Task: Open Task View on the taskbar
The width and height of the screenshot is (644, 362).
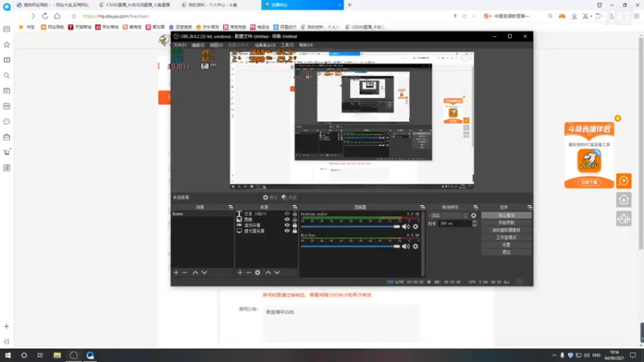Action: 40,355
